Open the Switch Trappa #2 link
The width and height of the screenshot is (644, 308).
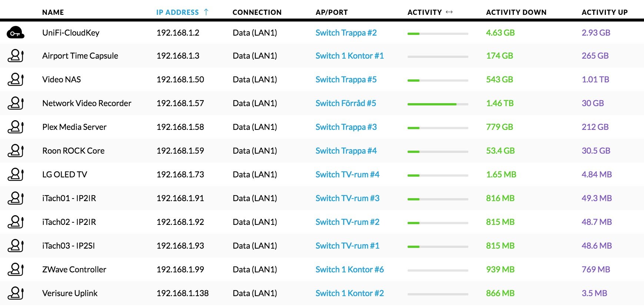coord(346,33)
